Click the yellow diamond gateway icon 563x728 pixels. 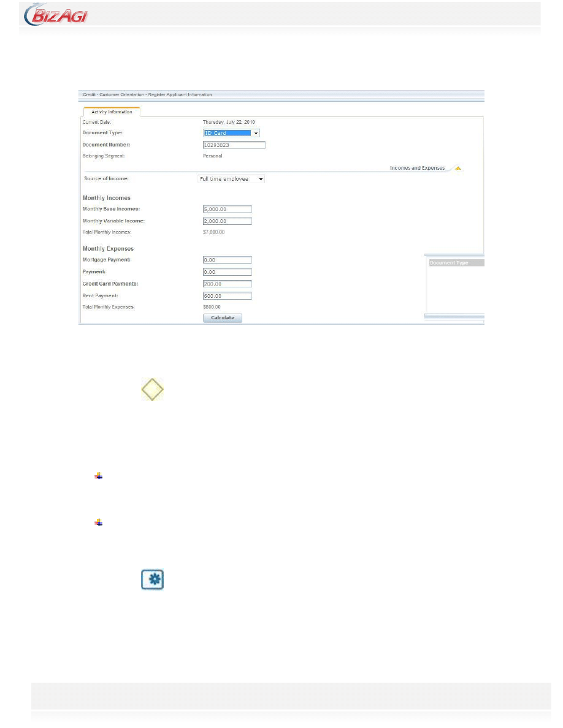pyautogui.click(x=152, y=390)
